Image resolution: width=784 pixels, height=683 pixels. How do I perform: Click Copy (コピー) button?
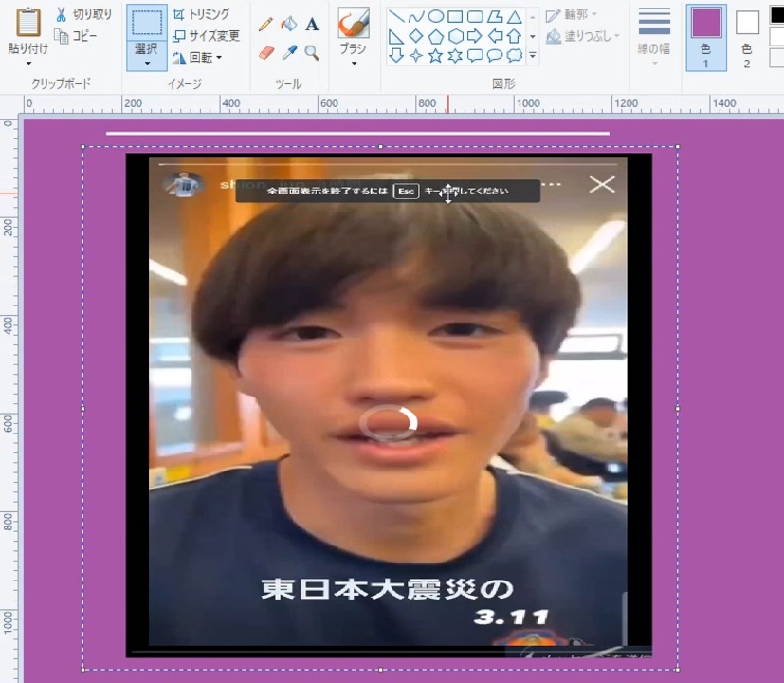(76, 36)
